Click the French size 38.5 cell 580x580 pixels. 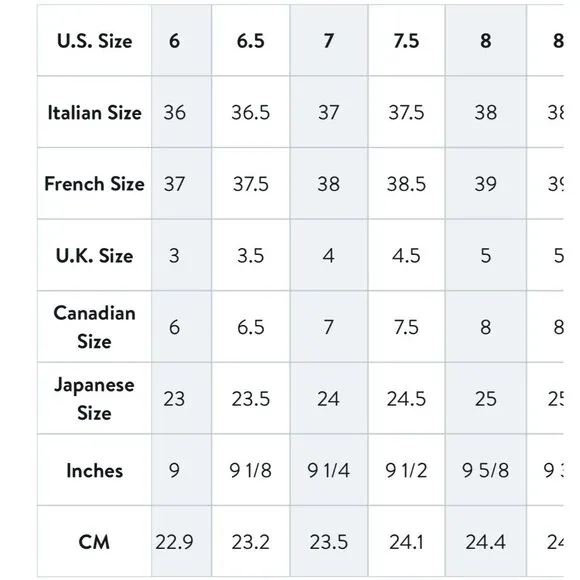pyautogui.click(x=406, y=184)
